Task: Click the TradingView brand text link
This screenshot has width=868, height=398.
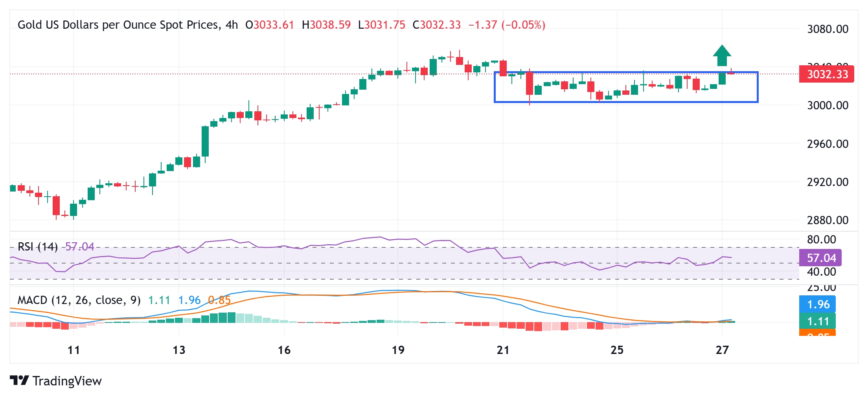Action: coord(67,381)
